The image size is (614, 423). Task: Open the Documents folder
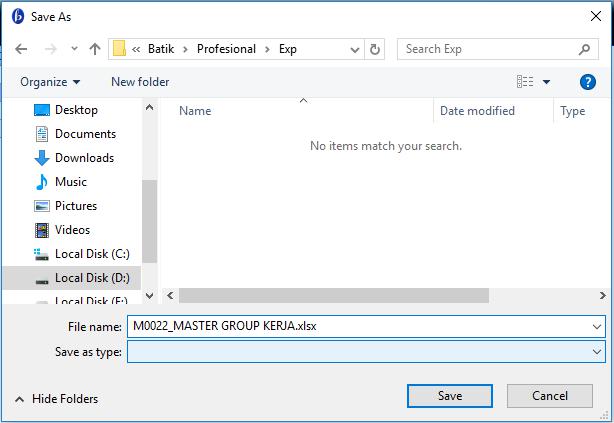85,134
